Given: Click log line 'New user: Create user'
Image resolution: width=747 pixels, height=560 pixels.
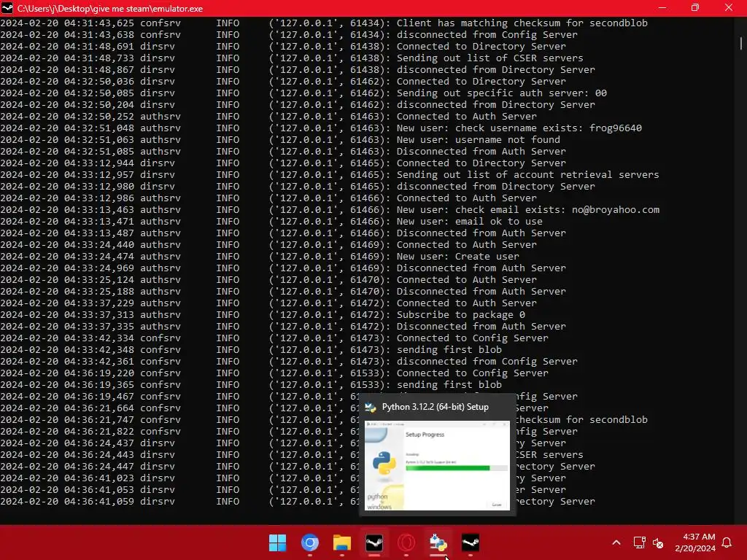Looking at the screenshot, I should click(x=458, y=256).
